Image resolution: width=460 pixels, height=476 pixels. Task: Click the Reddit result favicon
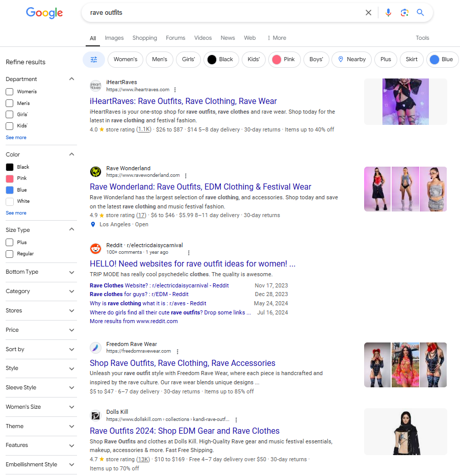[95, 249]
